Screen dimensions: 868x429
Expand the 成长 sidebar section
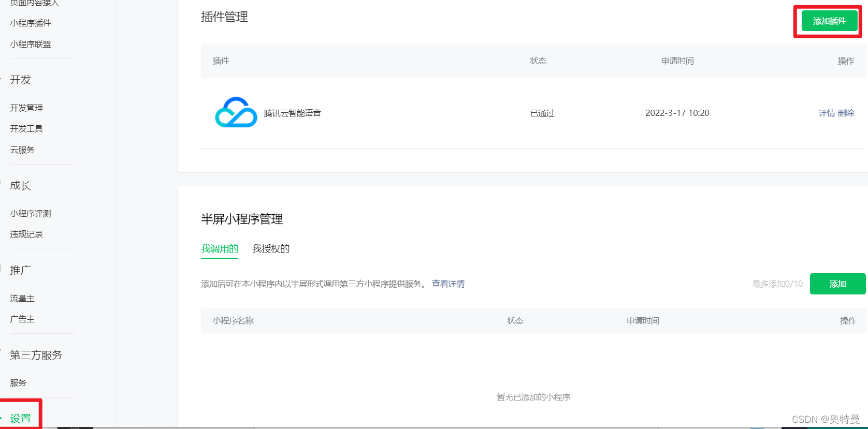21,185
